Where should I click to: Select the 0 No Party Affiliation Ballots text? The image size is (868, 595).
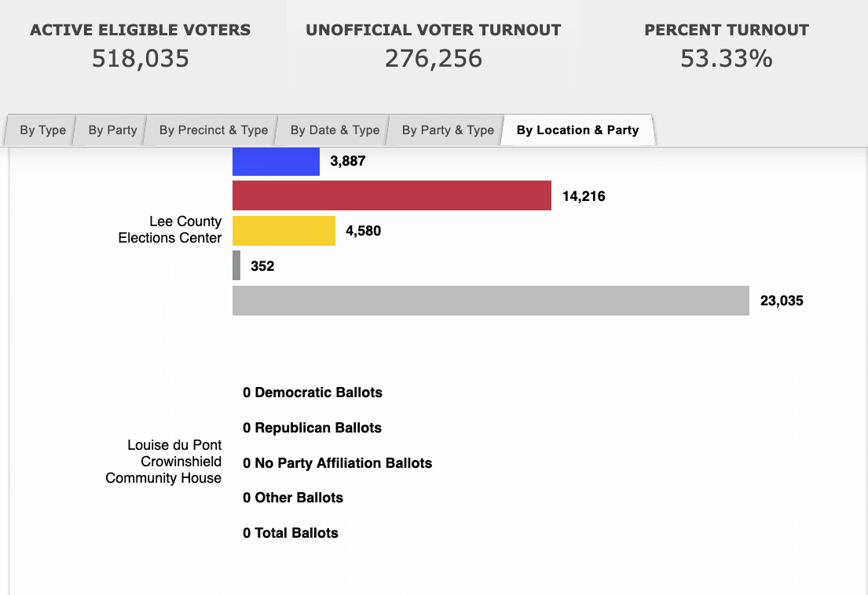[x=337, y=463]
